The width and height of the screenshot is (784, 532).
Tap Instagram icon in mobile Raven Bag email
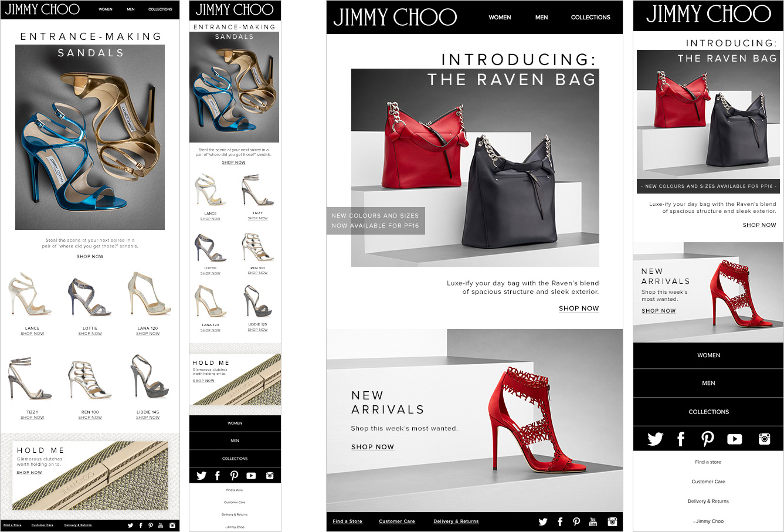(x=765, y=439)
